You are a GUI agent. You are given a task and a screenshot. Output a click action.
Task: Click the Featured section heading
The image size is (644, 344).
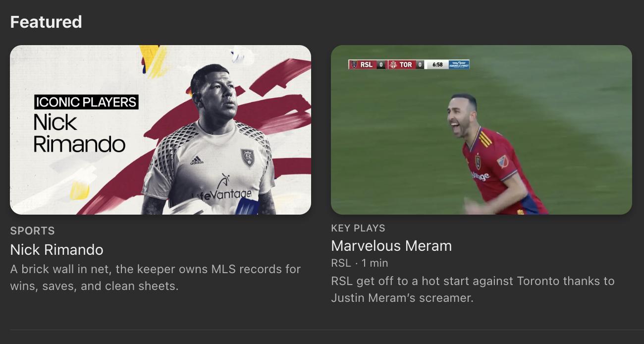(46, 21)
